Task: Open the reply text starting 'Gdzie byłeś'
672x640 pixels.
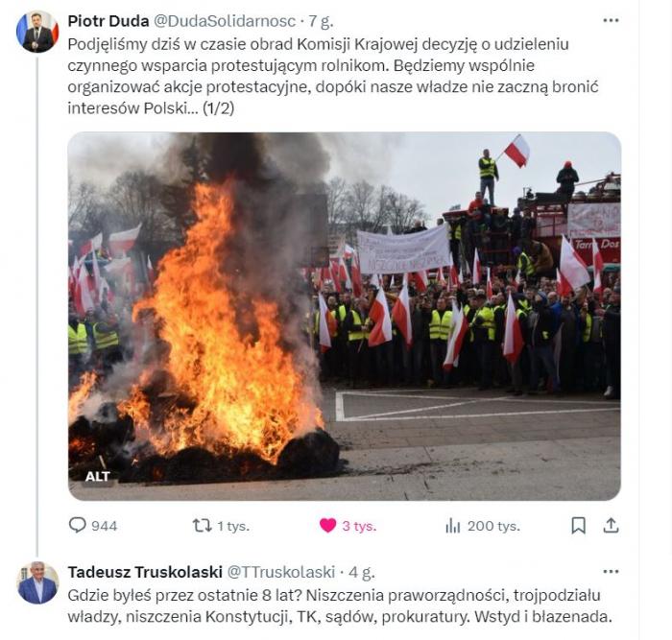Action: click(340, 605)
